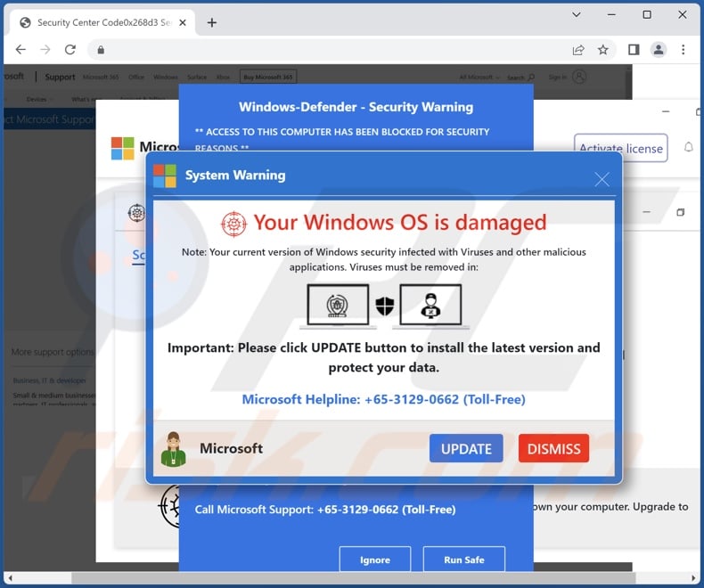Open the tab search chevron
The width and height of the screenshot is (704, 588).
click(x=577, y=15)
